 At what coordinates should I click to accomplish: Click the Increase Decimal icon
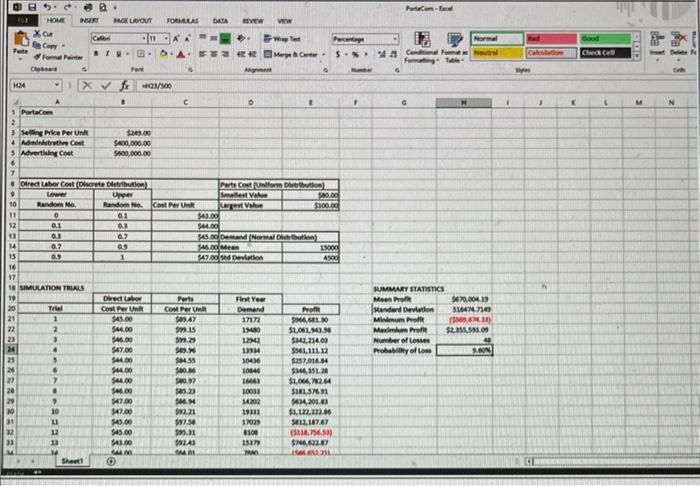(382, 54)
